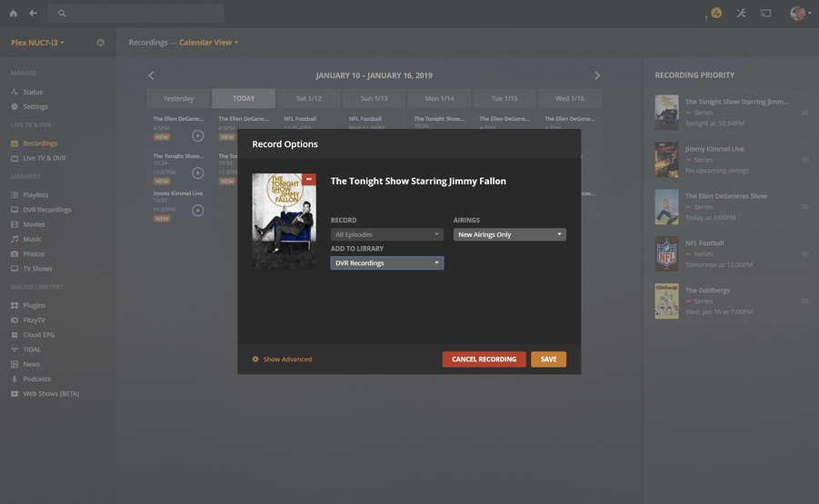
Task: Focus the top search field
Action: [135, 13]
